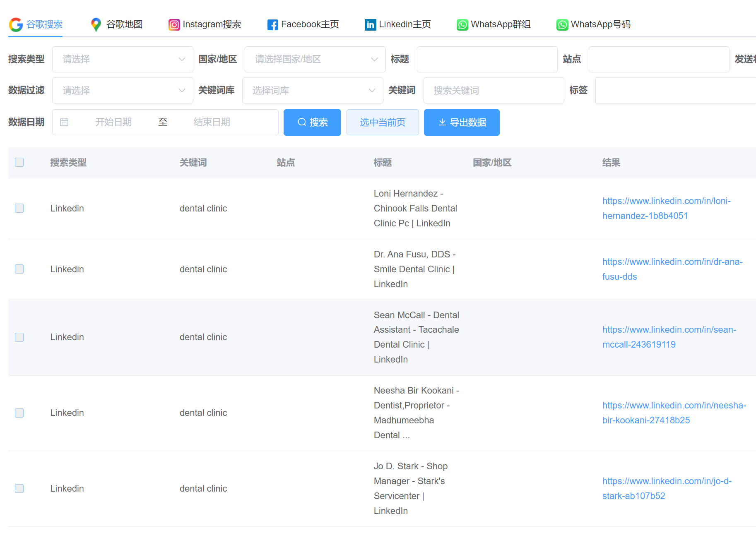The image size is (756, 533).
Task: Focus the 标题 input field
Action: coord(487,59)
